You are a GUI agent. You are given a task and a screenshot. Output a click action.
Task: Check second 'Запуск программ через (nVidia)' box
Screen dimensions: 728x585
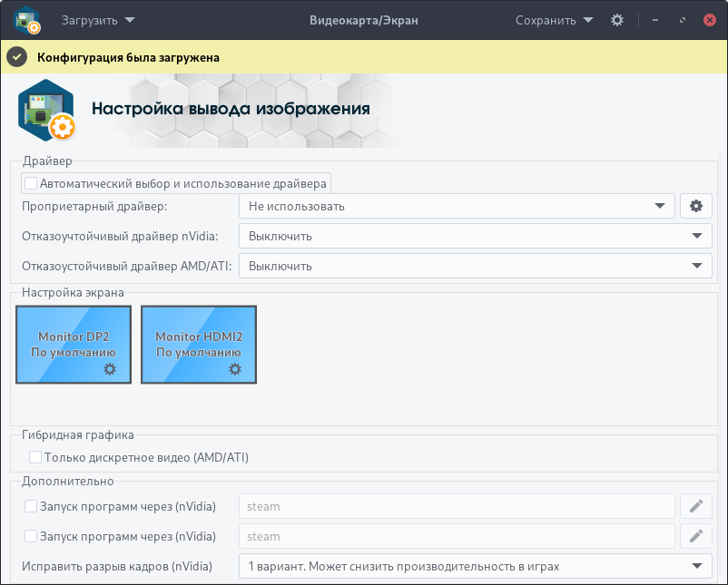(x=31, y=536)
